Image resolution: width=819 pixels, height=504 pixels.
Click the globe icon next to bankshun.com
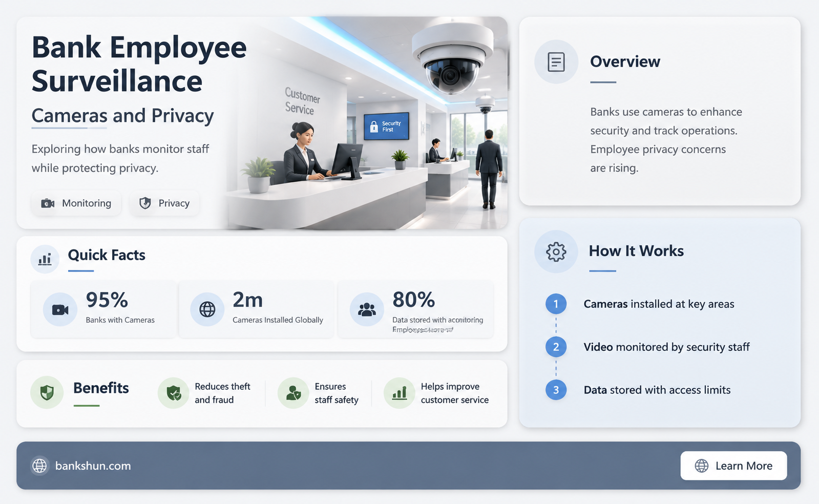39,466
